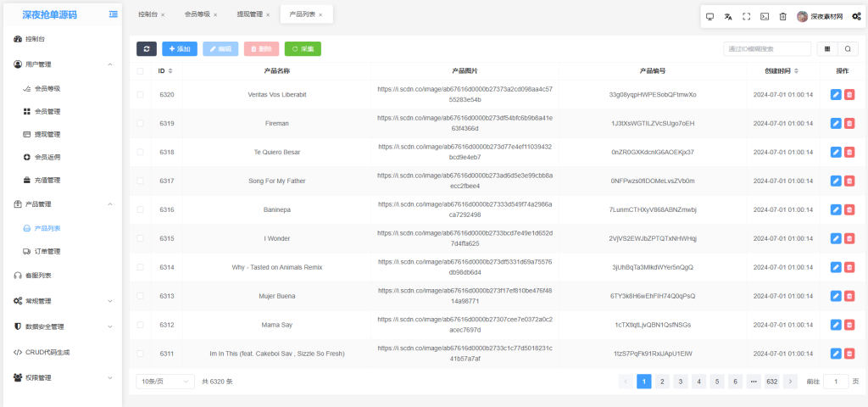Viewport: 868px width, 407px height.
Task: Tick the checkbox for ID 6315 row
Action: (141, 238)
